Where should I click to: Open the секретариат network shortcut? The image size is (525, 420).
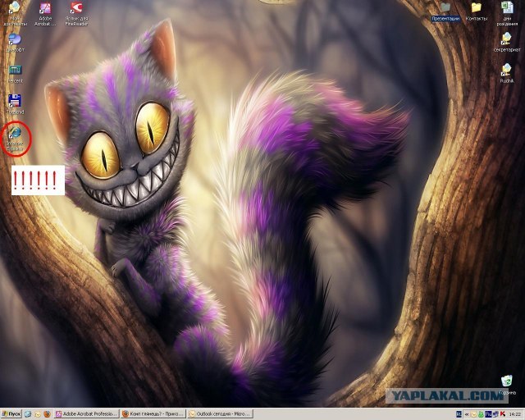[x=507, y=43]
